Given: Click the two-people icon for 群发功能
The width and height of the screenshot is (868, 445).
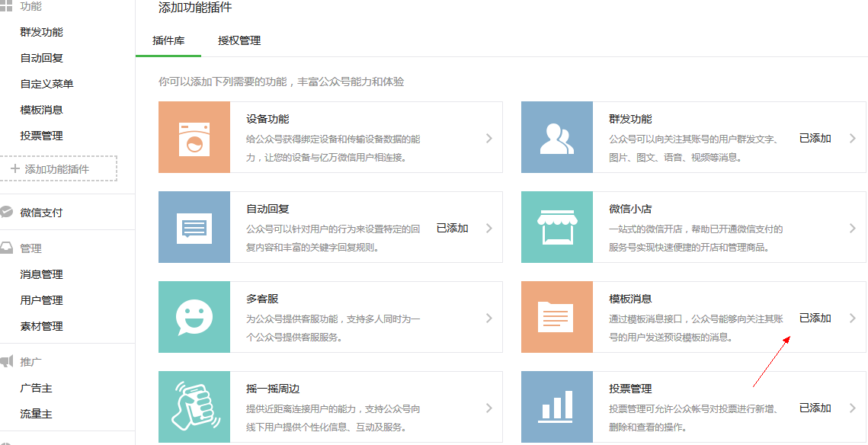Looking at the screenshot, I should pyautogui.click(x=556, y=139).
